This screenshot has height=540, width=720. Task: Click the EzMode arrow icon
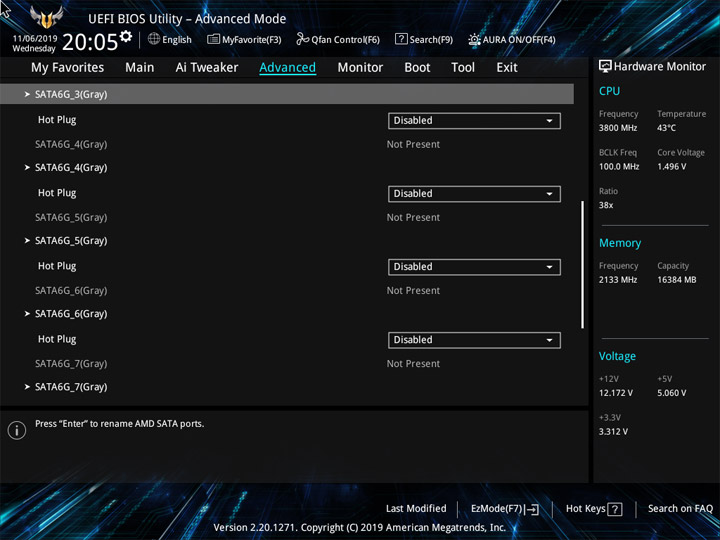[x=532, y=509]
